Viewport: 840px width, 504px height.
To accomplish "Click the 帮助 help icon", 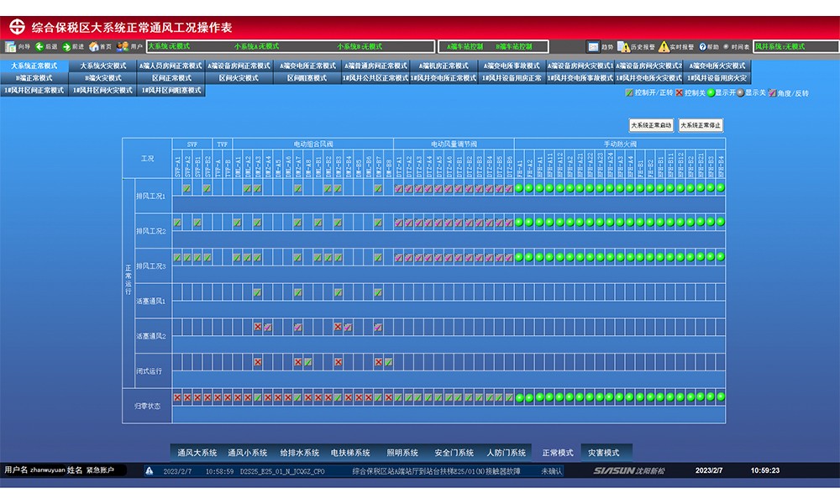I will coord(701,47).
